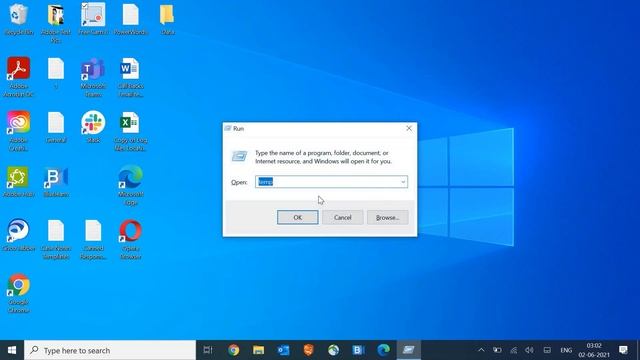Viewport: 640px width, 360px height.
Task: Launch the green Adobe desktop shortcut
Action: click(18, 181)
